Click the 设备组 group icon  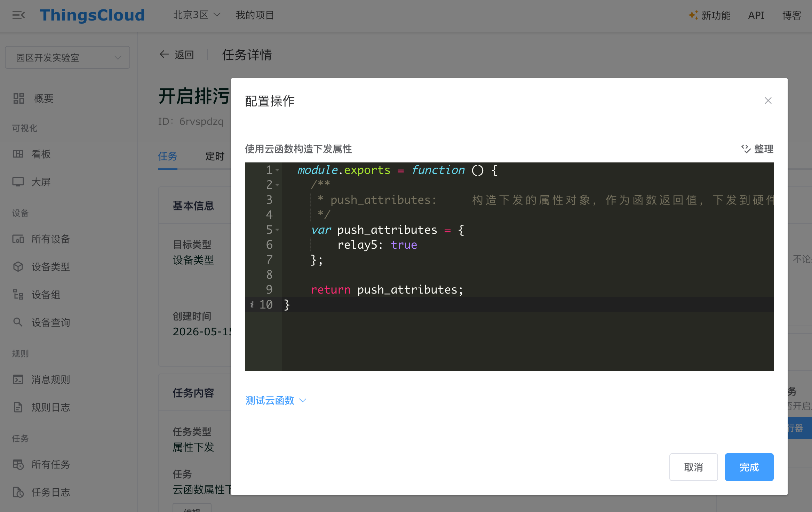point(18,295)
